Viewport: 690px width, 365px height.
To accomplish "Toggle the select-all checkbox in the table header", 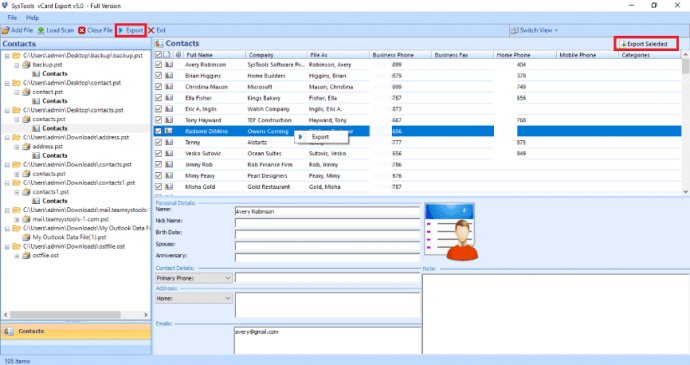I will click(x=158, y=55).
